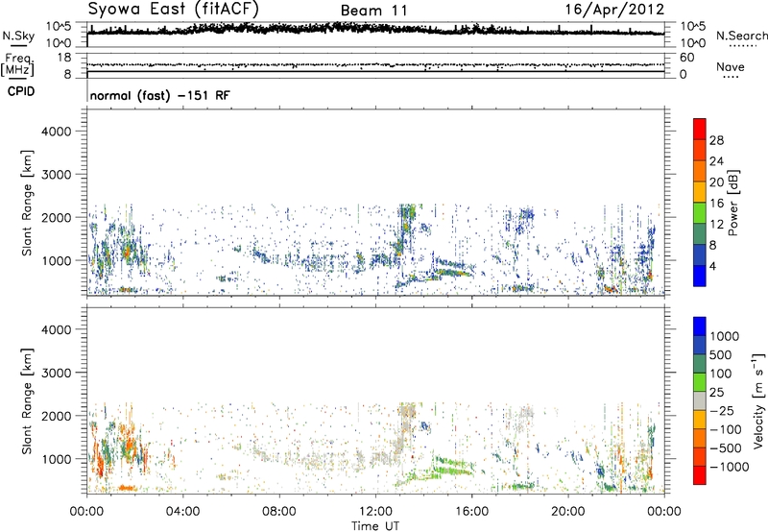Click the 'N.Sky' legend label
This screenshot has height=532, width=768.
(18, 36)
